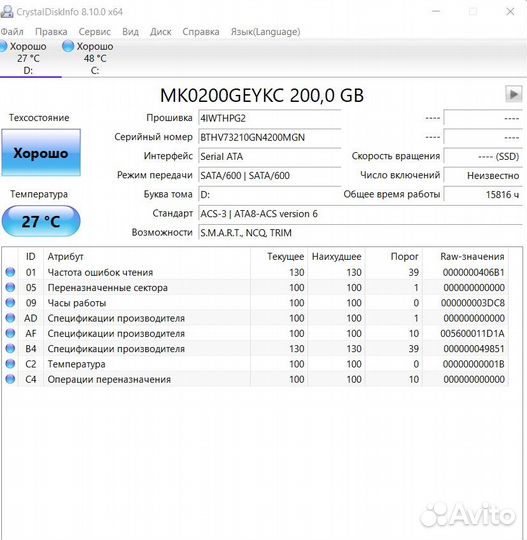This screenshot has height=540, width=527.
Task: Click raw value 000000406B1
Action: click(474, 272)
